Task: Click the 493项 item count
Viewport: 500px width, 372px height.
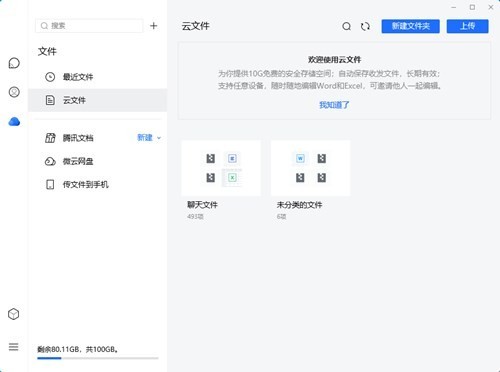Action: click(x=195, y=217)
